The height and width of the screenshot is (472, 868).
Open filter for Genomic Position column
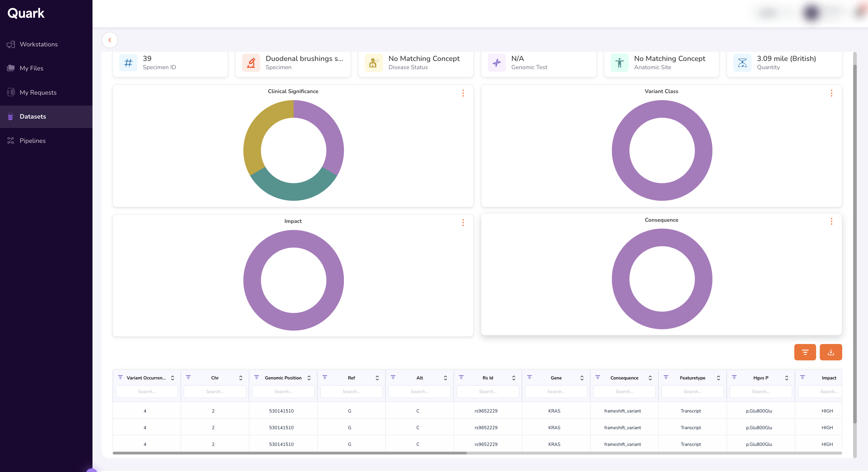(256, 377)
